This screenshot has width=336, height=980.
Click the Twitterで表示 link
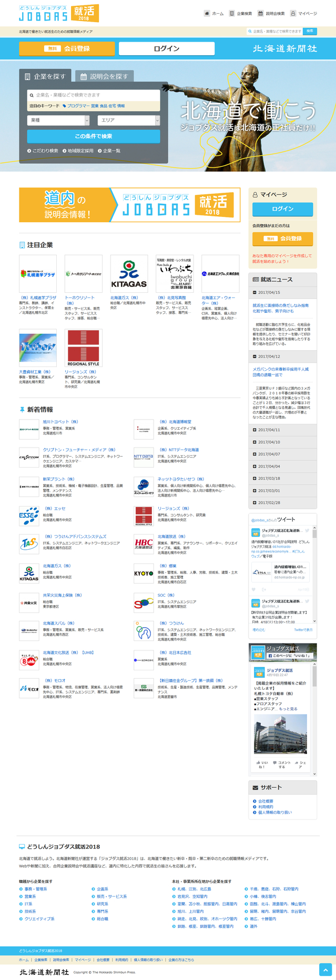(303, 630)
